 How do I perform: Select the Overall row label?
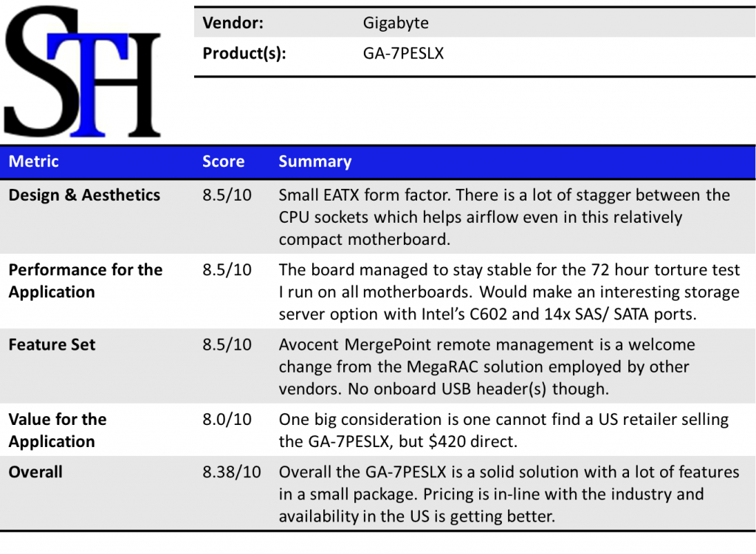(x=35, y=472)
